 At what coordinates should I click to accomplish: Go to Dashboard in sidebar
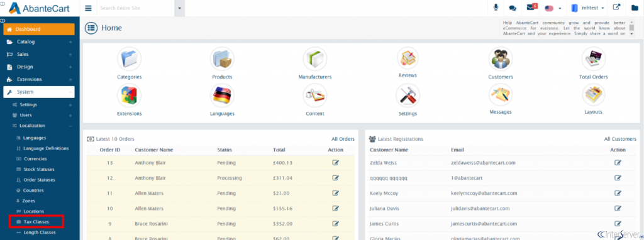[x=39, y=29]
